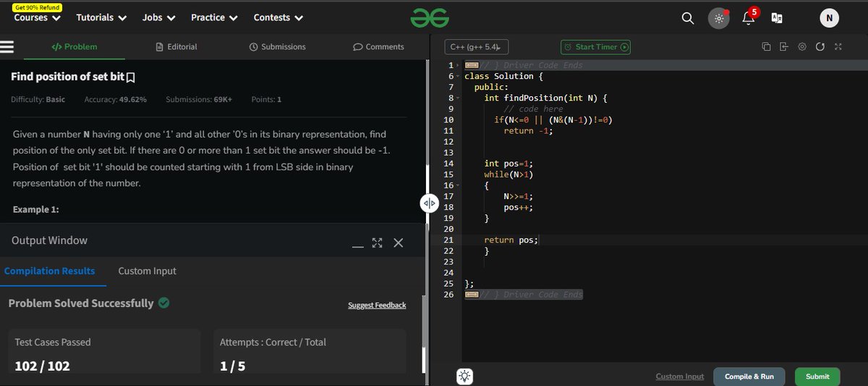Click the folded driver code marker at line 26

[470, 295]
